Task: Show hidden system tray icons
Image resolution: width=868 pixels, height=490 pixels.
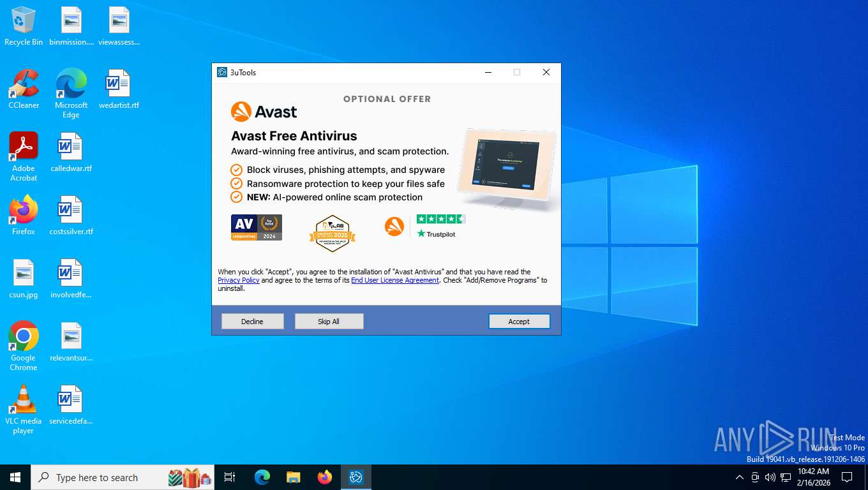Action: point(740,477)
